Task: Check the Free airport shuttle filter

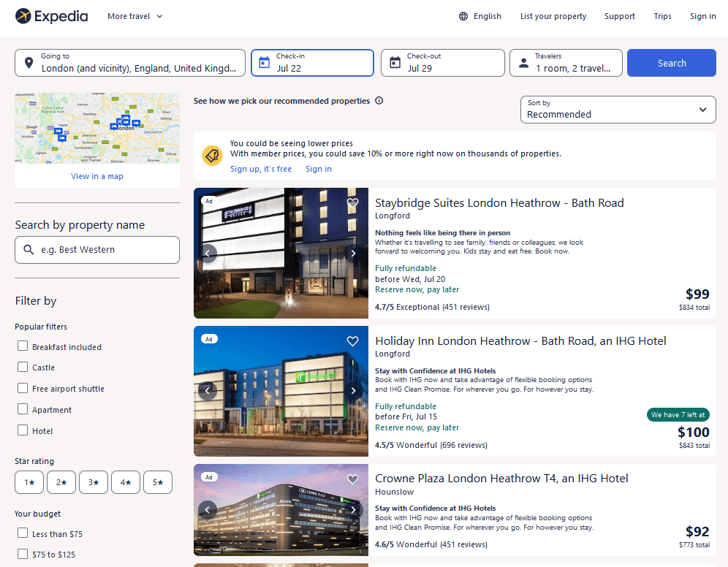Action: pos(22,388)
